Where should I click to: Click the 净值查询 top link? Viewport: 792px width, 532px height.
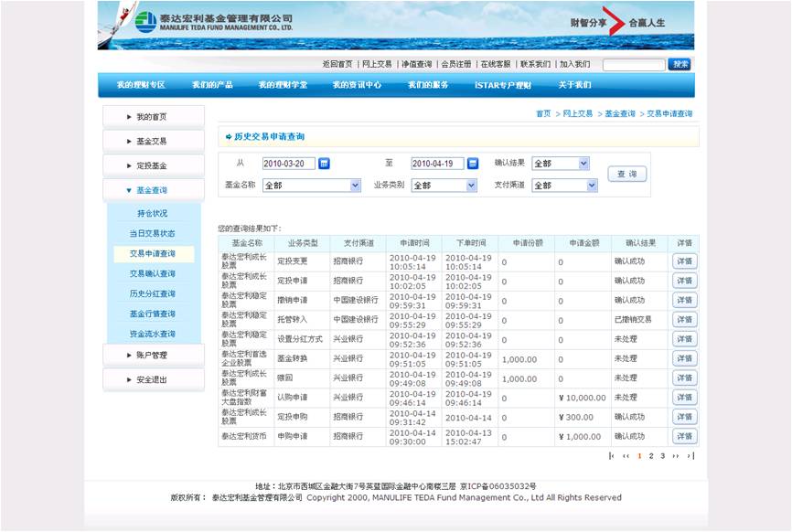[x=417, y=64]
